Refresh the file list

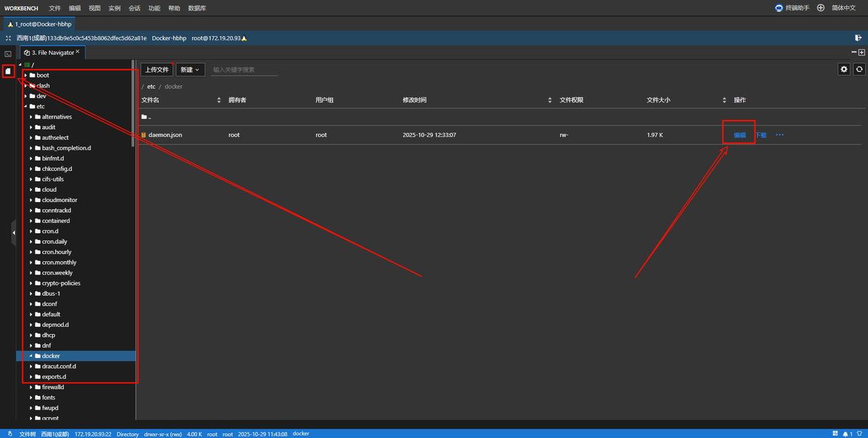tap(859, 69)
